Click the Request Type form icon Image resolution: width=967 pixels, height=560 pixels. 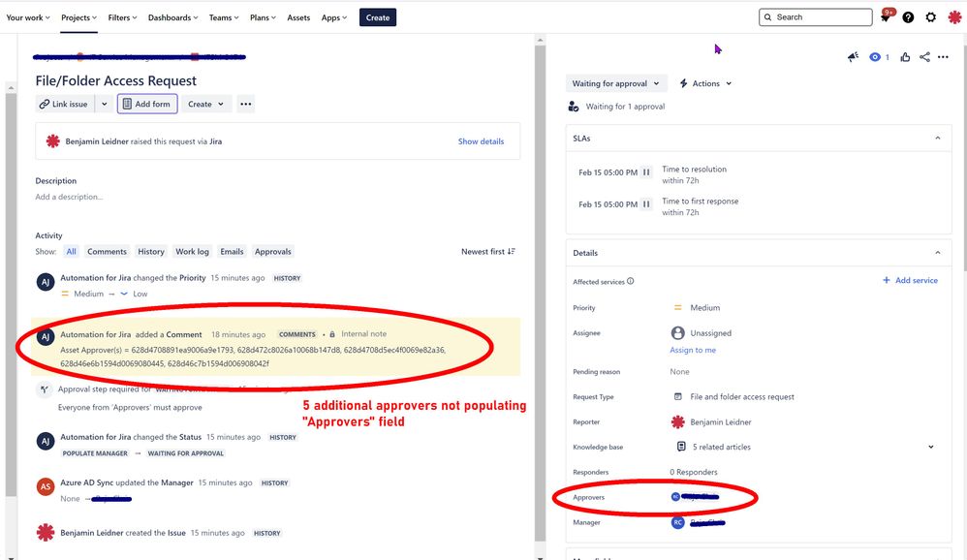[677, 396]
